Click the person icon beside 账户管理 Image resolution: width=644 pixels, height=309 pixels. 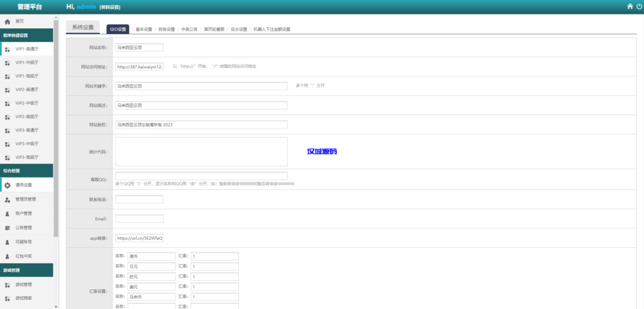point(7,213)
